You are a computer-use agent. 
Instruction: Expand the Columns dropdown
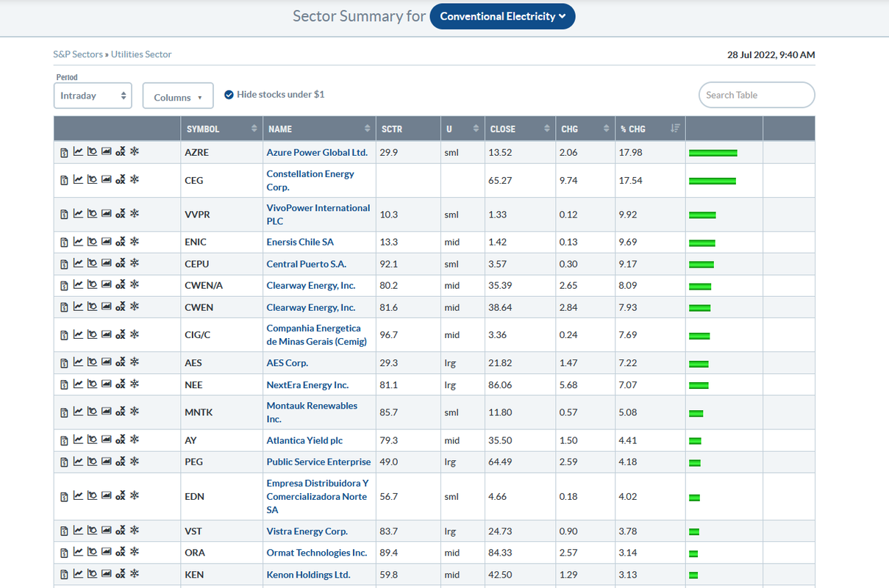[178, 96]
